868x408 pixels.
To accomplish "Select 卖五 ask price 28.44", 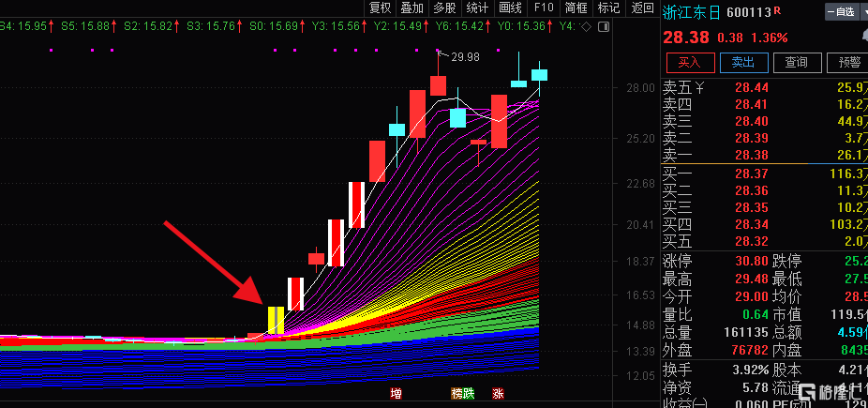I will [x=752, y=87].
